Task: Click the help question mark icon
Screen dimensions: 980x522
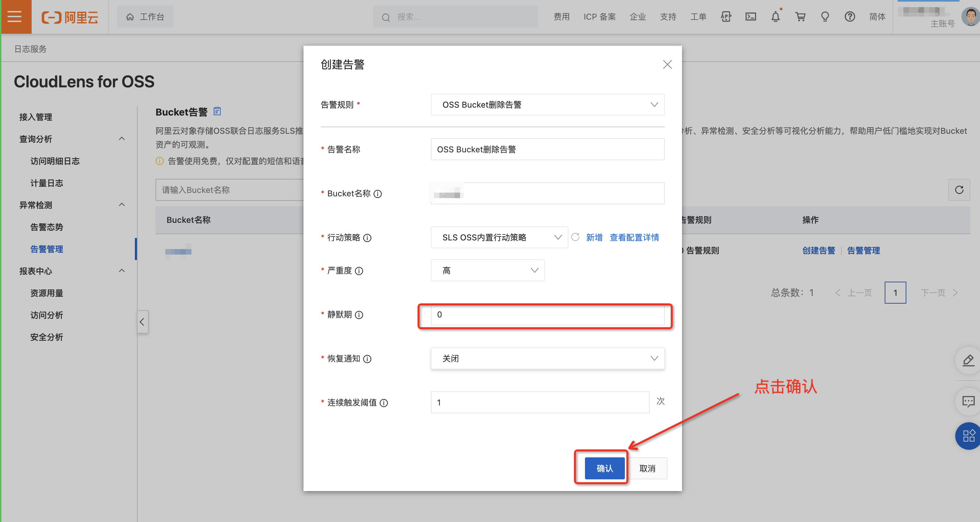Action: click(x=850, y=17)
